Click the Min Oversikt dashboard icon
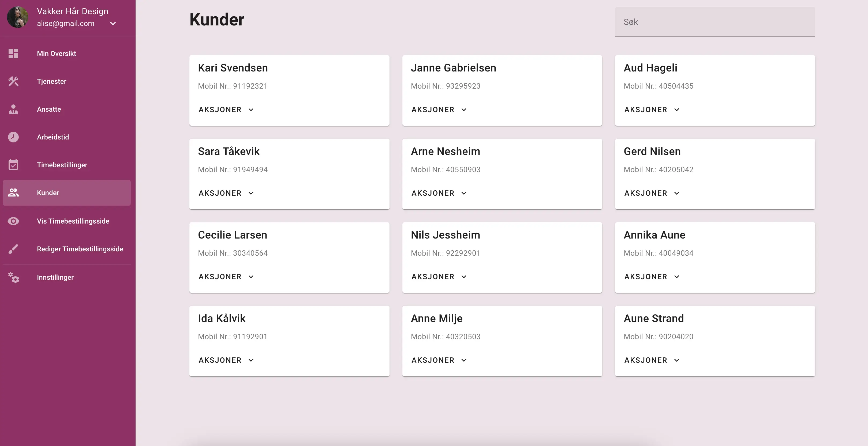 (x=13, y=54)
